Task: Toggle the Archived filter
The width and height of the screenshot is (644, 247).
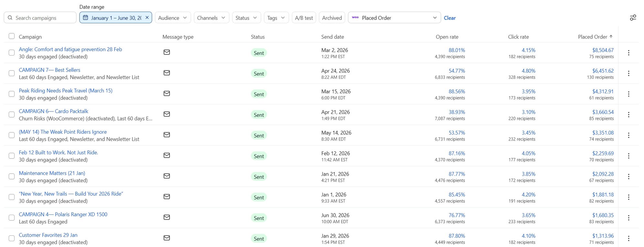Action: point(332,18)
